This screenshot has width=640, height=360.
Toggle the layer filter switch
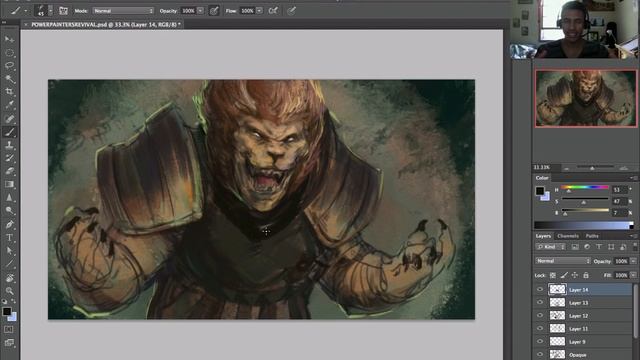click(635, 246)
